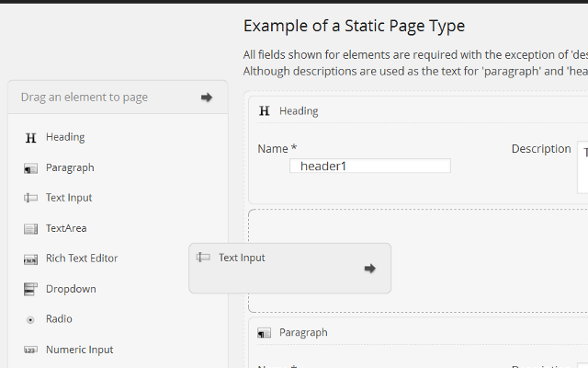
Task: Click the arrow icon on dragged Text Input card
Action: [x=370, y=268]
